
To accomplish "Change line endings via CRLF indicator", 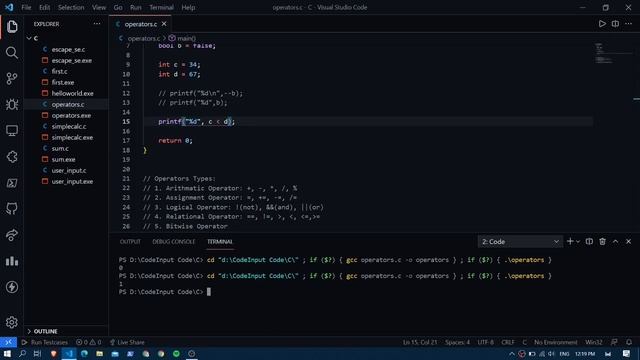I will [x=508, y=342].
